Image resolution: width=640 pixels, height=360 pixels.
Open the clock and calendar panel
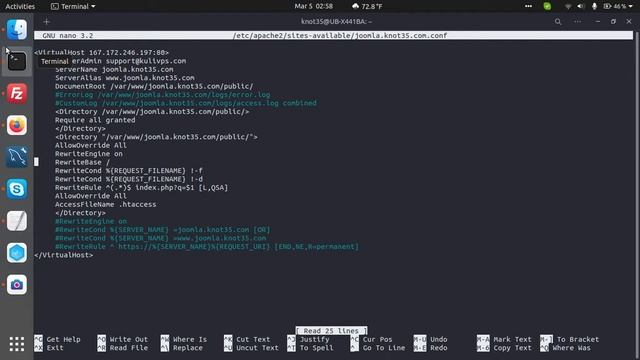point(313,6)
